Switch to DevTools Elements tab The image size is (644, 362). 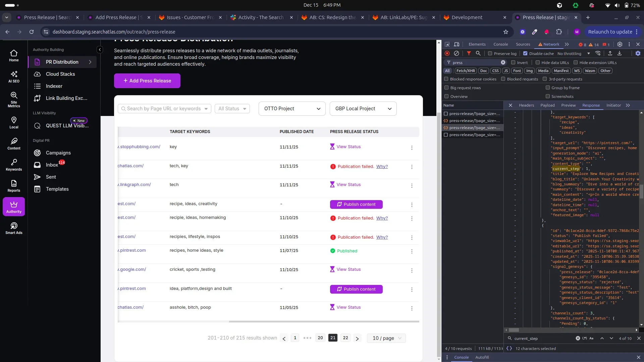click(x=477, y=44)
